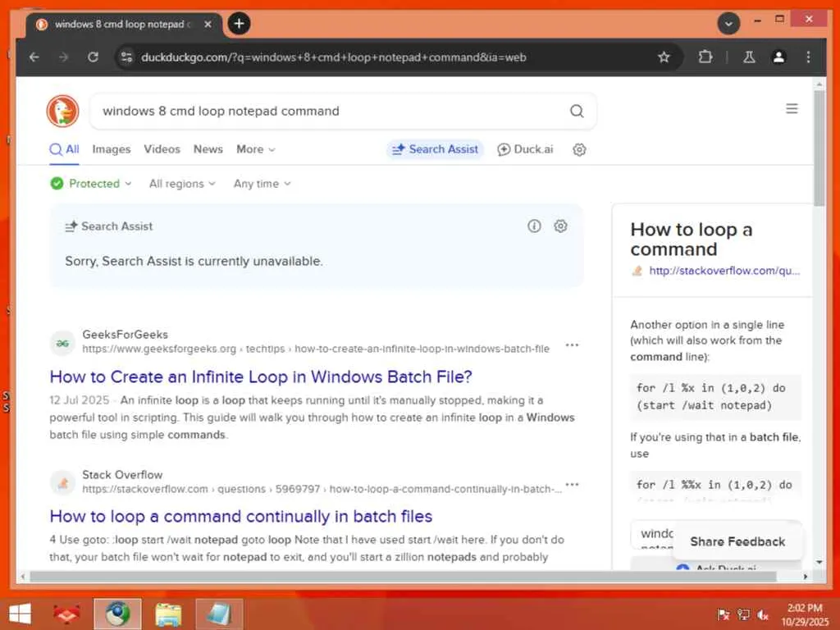Open the tab search dropdown arrow

click(x=728, y=24)
